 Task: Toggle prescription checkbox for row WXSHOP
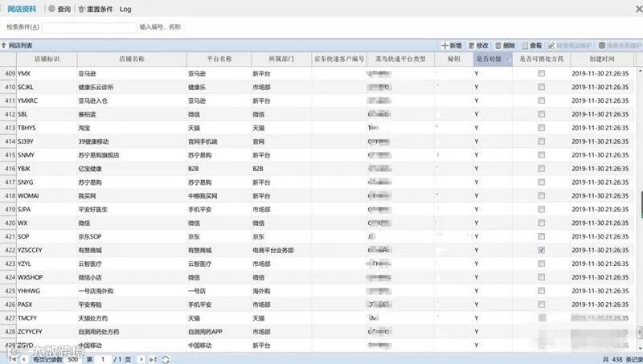(x=541, y=277)
